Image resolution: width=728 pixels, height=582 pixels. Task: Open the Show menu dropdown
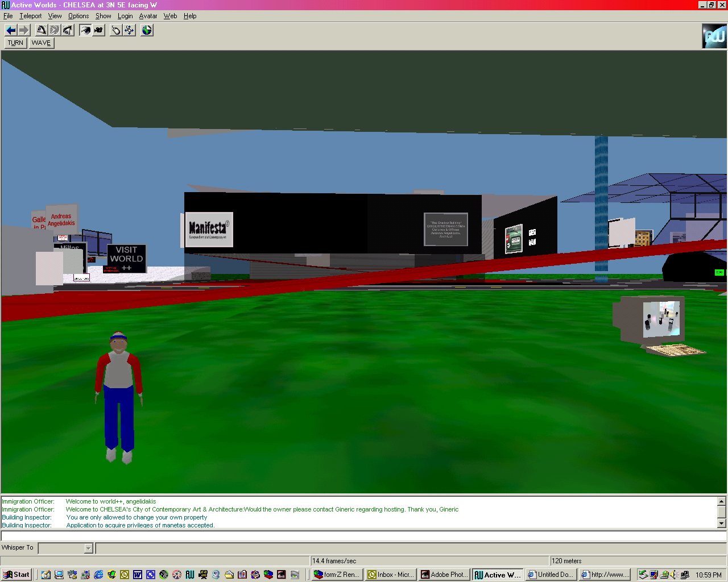click(103, 16)
